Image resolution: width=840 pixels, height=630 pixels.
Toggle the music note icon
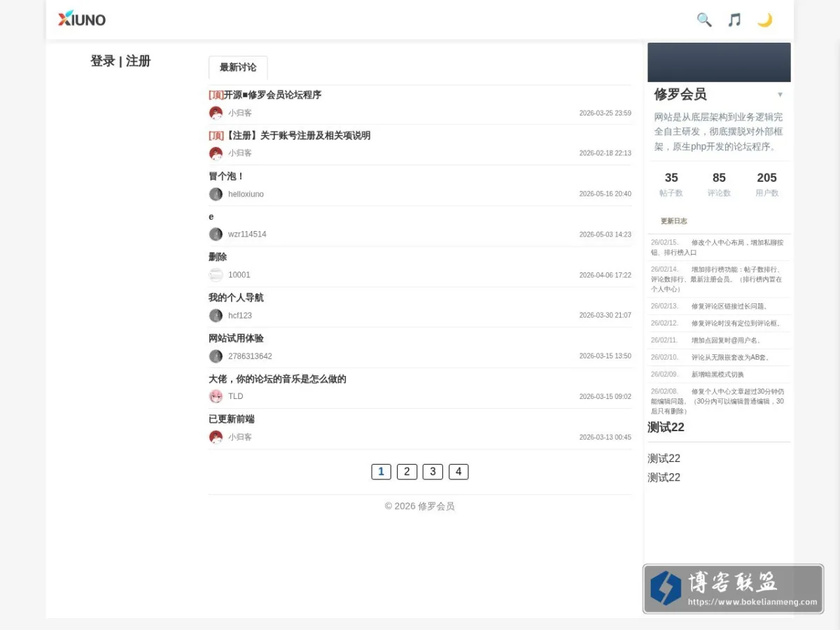tap(734, 20)
